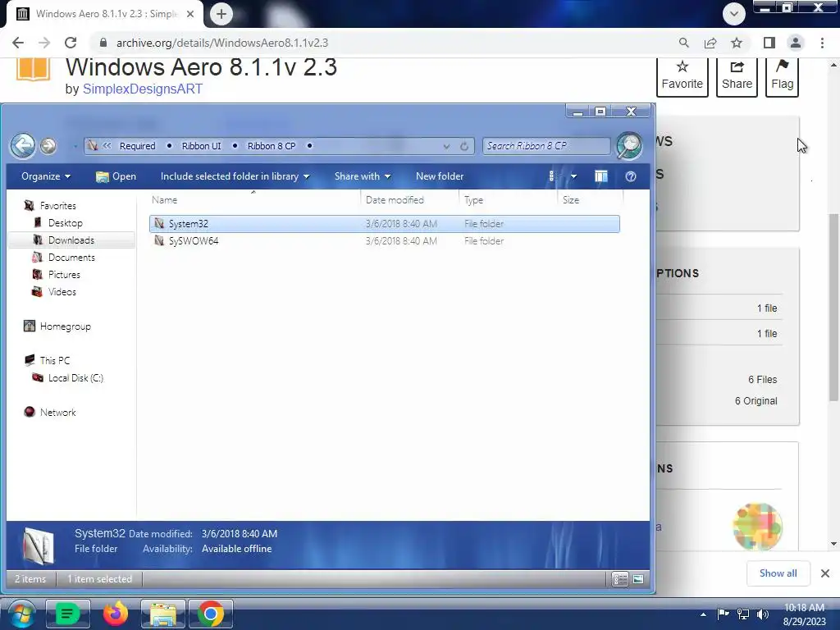The width and height of the screenshot is (840, 630).
Task: Click the Share button on archive.org
Action: [x=737, y=76]
